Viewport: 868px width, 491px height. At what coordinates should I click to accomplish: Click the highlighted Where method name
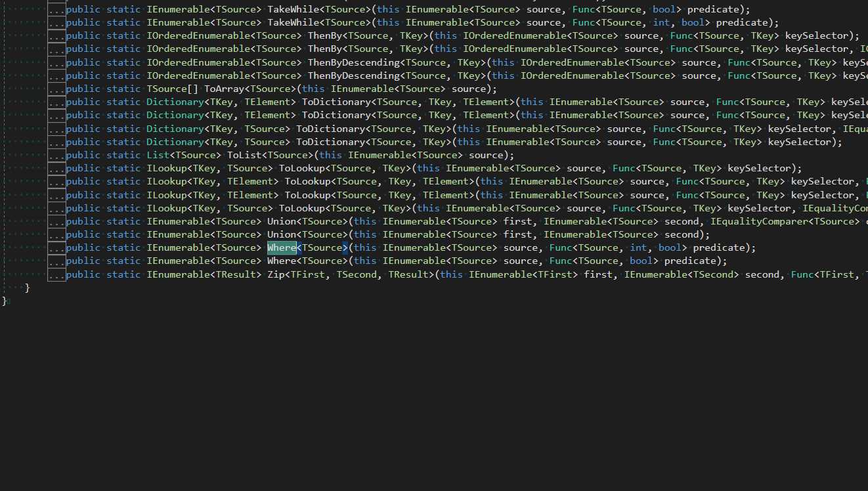282,247
